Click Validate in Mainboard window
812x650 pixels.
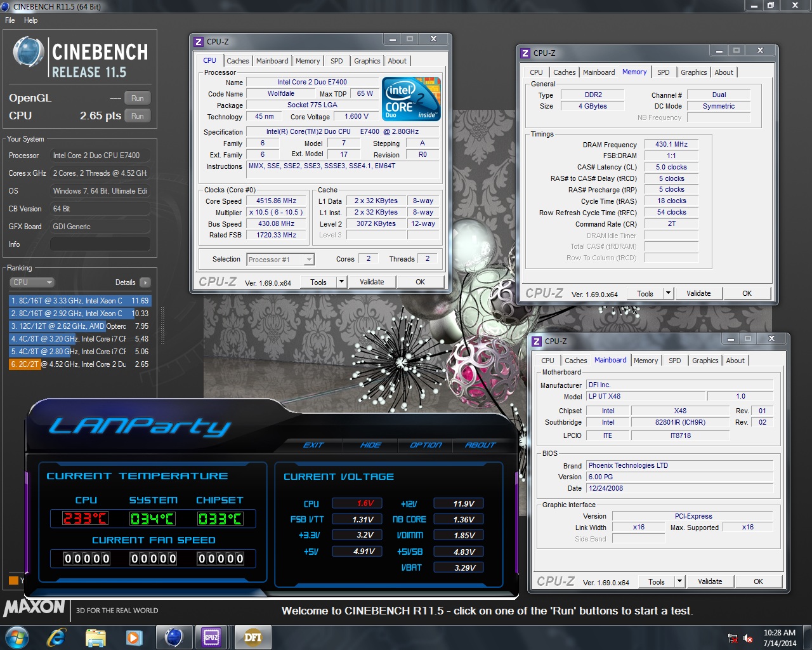tap(710, 582)
